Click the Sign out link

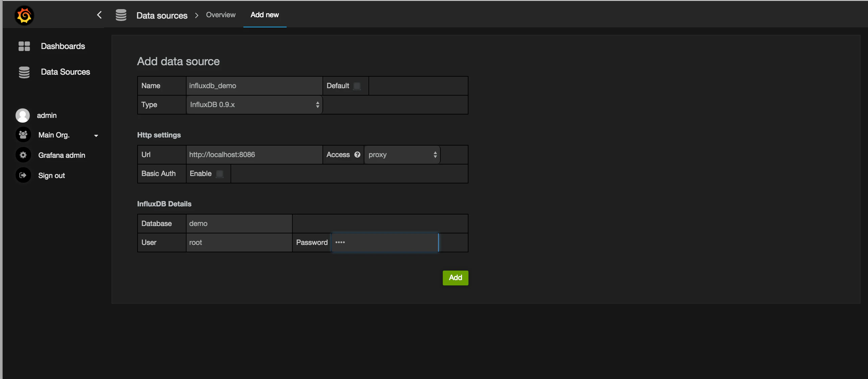tap(51, 176)
